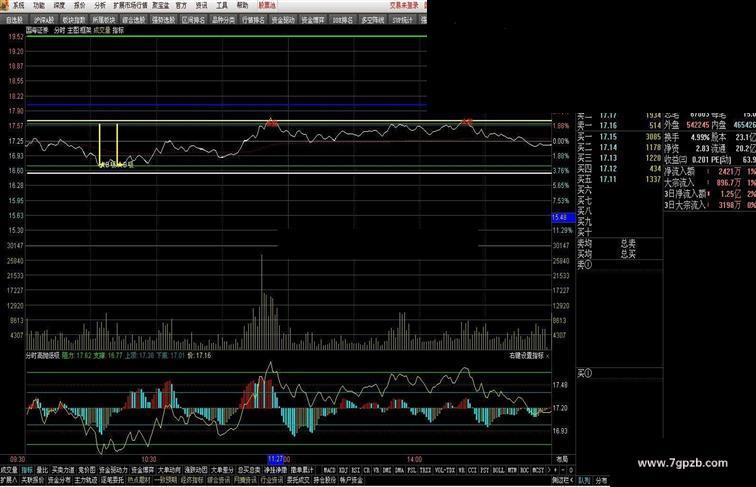Click the app logo icon at top-left
The image size is (756, 487).
[x=4, y=5]
